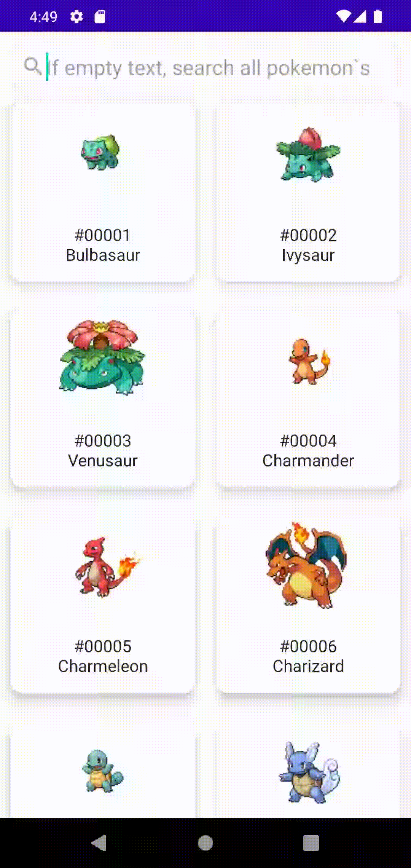This screenshot has height=868, width=411.
Task: Open the Wartortle sprite at the bottom
Action: 309,773
